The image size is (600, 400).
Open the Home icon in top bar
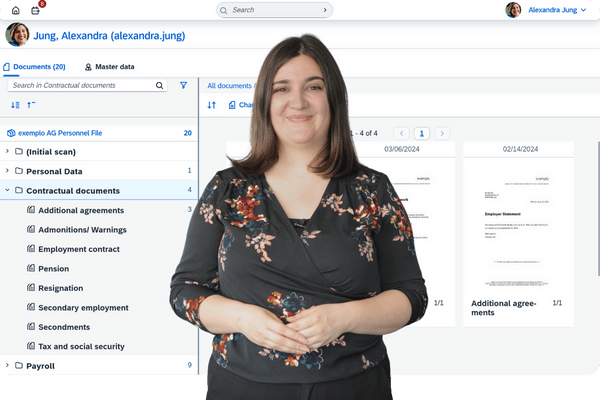(x=15, y=10)
